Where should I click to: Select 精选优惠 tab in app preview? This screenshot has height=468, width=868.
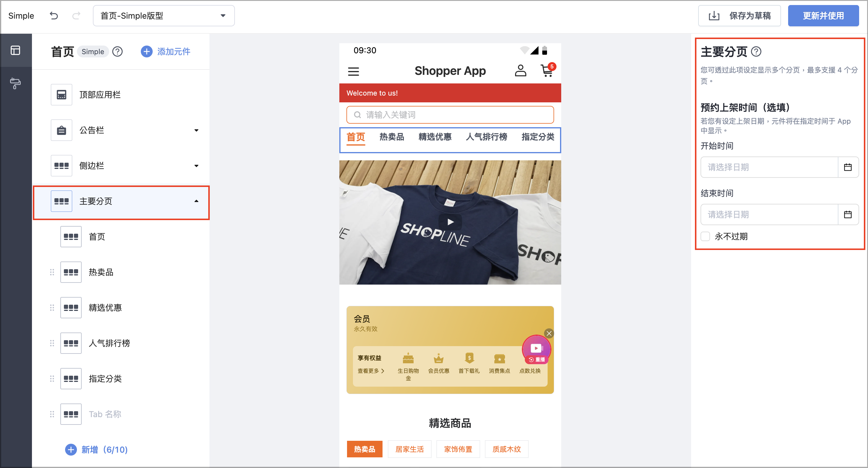click(435, 137)
